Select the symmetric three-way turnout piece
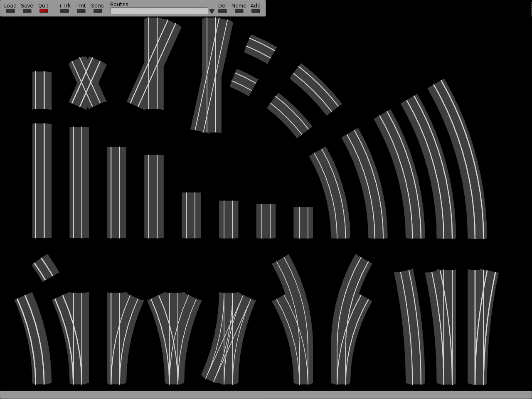Image resolution: width=532 pixels, height=399 pixels. pyautogui.click(x=175, y=337)
